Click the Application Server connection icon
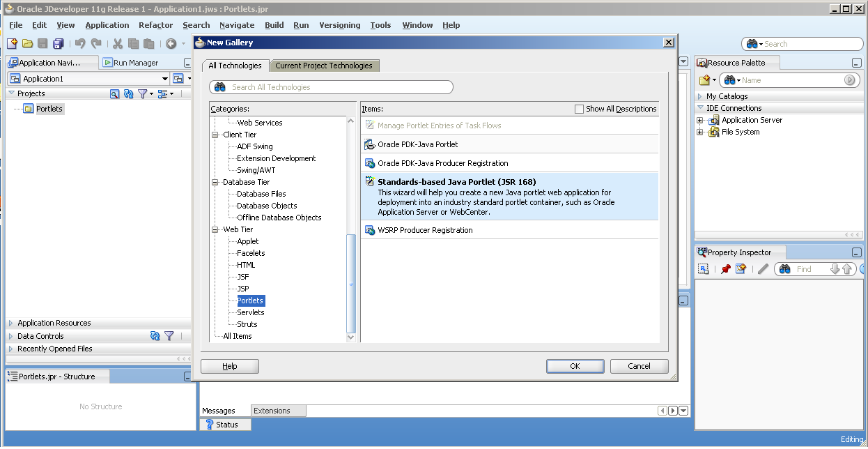Screen dimensions: 868x449 [714, 120]
